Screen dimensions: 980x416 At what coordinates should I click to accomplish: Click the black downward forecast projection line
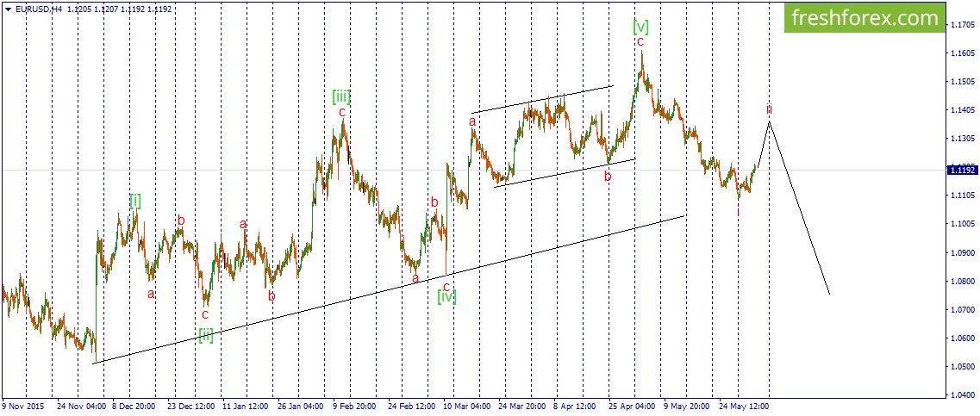coord(799,208)
